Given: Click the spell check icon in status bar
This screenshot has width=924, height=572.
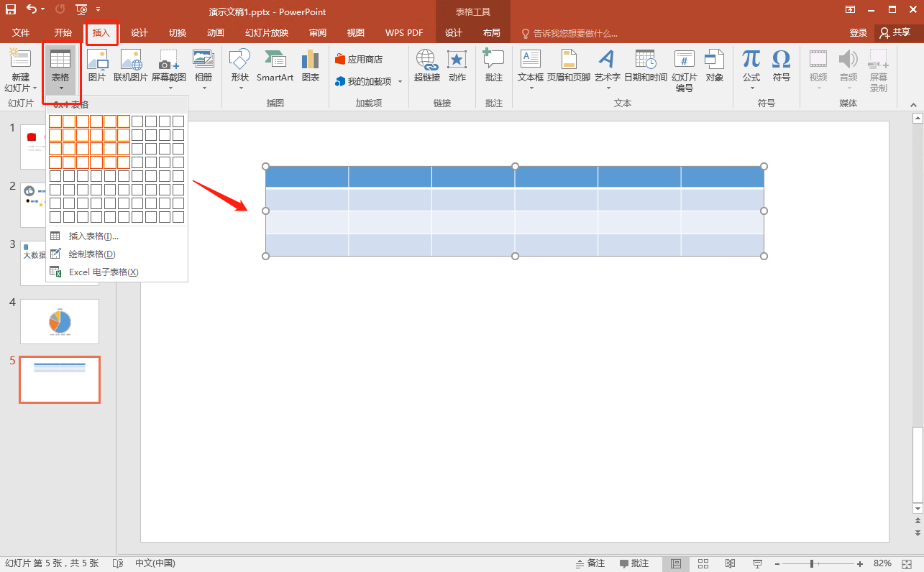Looking at the screenshot, I should click(119, 563).
